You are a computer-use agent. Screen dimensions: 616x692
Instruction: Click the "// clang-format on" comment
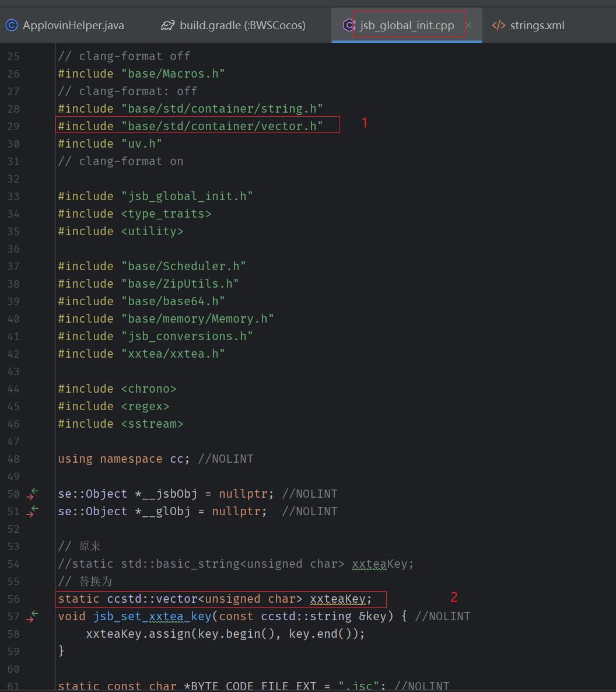[121, 161]
